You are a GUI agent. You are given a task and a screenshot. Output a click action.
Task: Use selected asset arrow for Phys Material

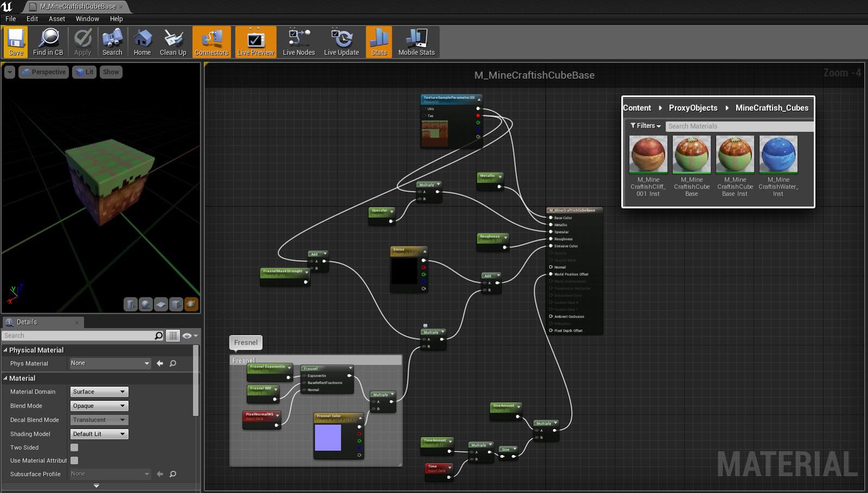coord(160,363)
